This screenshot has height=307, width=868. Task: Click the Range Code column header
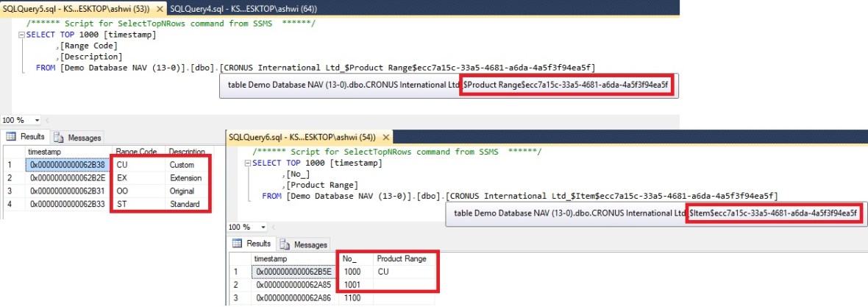[137, 152]
